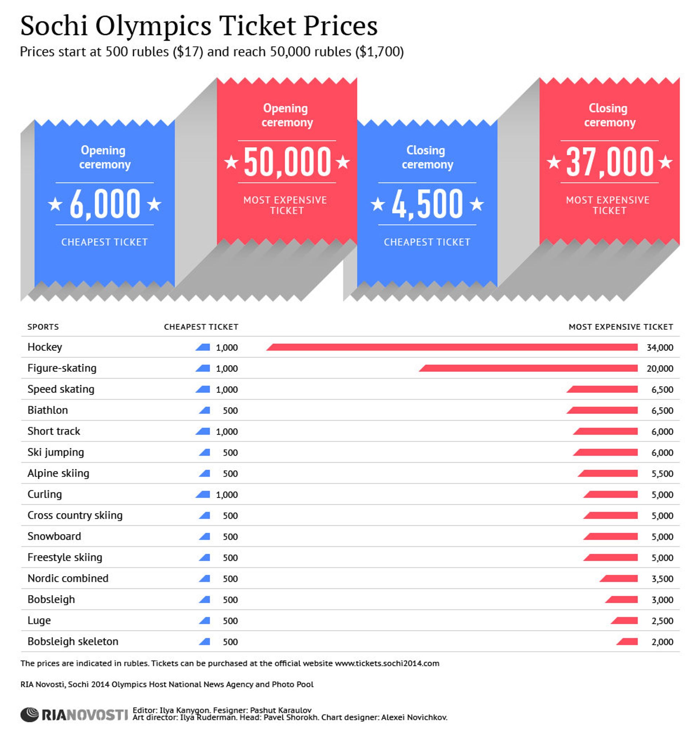This screenshot has width=700, height=743.
Task: Click the RIANOVOSTI wordmark text
Action: [85, 715]
